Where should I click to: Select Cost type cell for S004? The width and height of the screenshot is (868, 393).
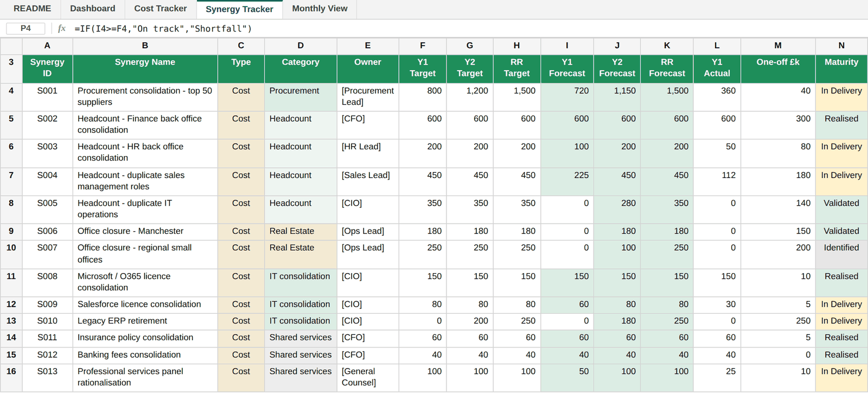pyautogui.click(x=241, y=181)
